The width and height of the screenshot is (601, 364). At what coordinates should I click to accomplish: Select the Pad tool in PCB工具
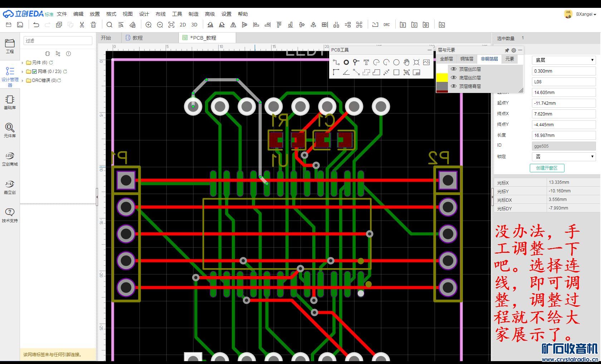coord(346,62)
